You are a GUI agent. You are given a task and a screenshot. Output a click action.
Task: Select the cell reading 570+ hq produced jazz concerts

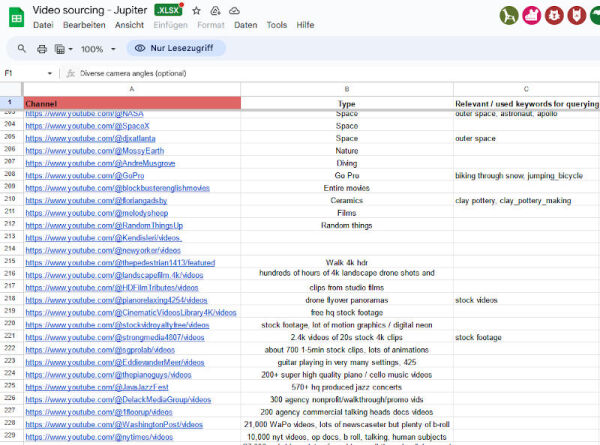pos(347,387)
